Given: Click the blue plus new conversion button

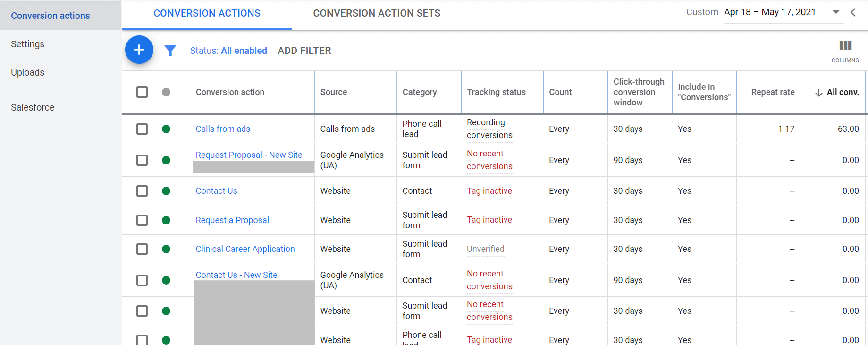Looking at the screenshot, I should click(x=139, y=50).
